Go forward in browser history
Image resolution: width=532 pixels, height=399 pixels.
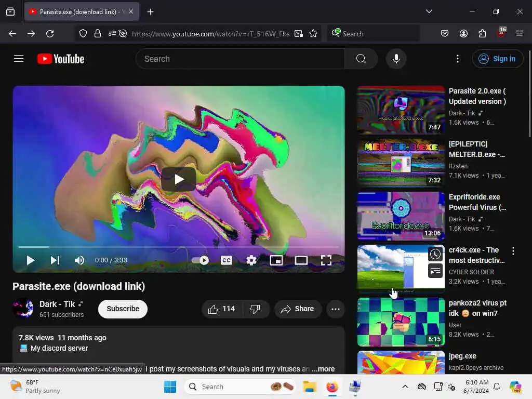click(31, 34)
